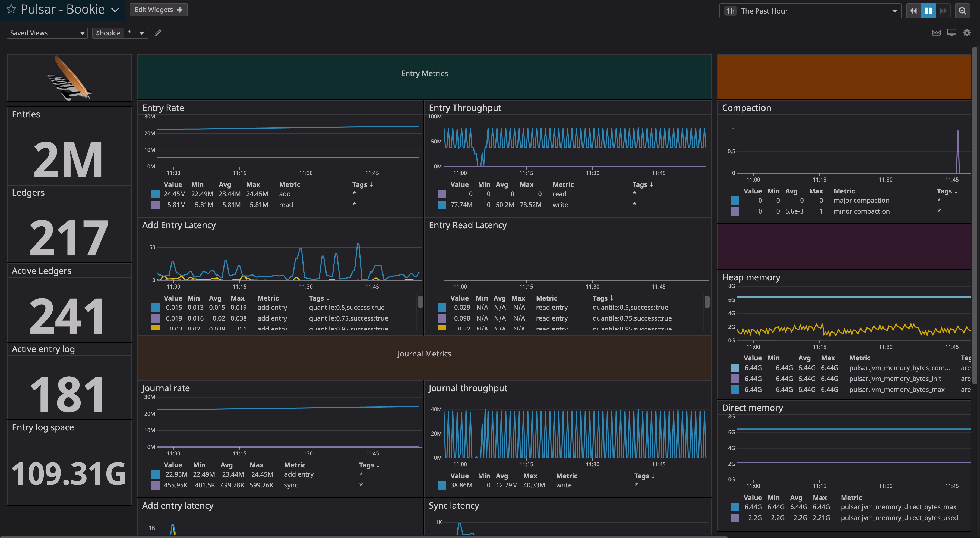This screenshot has width=980, height=538.
Task: Step time frame forward
Action: (x=943, y=11)
